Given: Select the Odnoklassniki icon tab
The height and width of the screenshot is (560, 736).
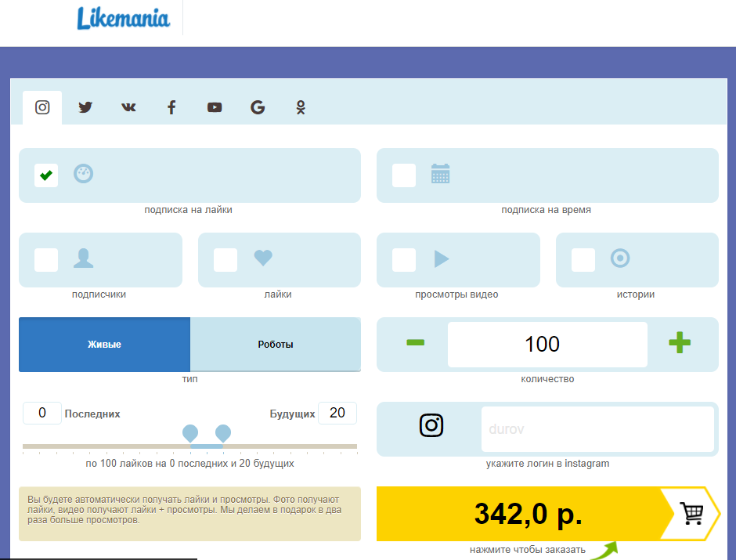Looking at the screenshot, I should click(301, 107).
